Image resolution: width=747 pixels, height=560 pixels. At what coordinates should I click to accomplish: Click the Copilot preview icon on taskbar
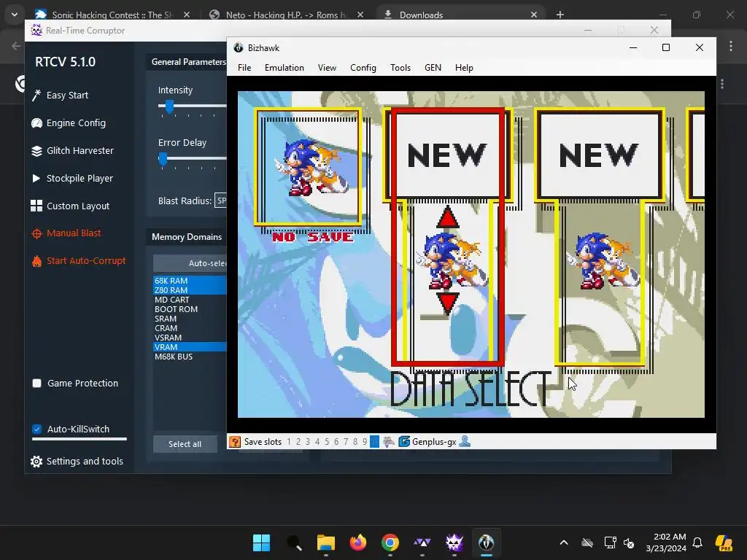coord(724,542)
